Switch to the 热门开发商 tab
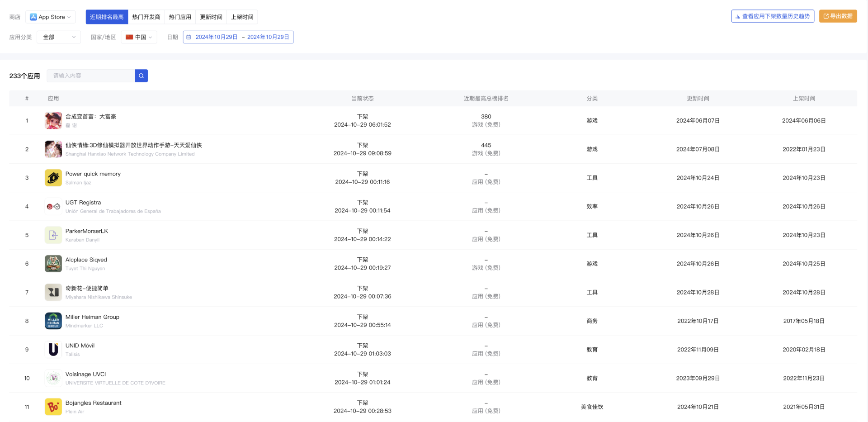The height and width of the screenshot is (422, 868). (146, 17)
